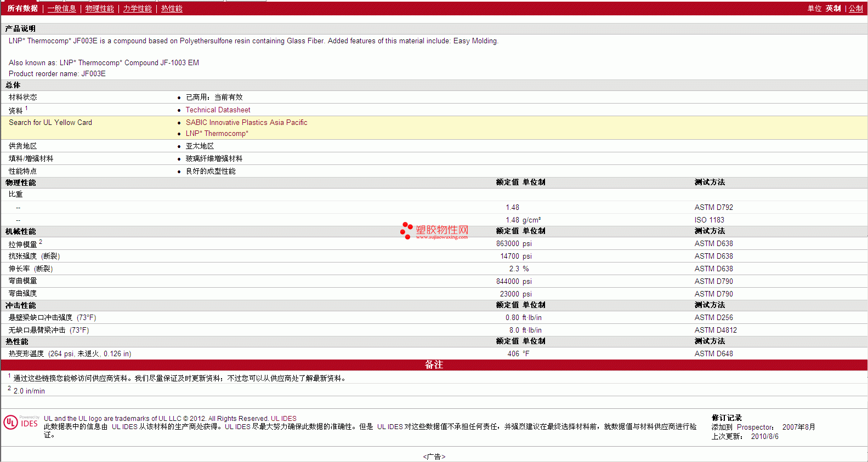The height and width of the screenshot is (462, 868).
Task: Click the 良好的成型性能 feature entry
Action: tap(211, 171)
